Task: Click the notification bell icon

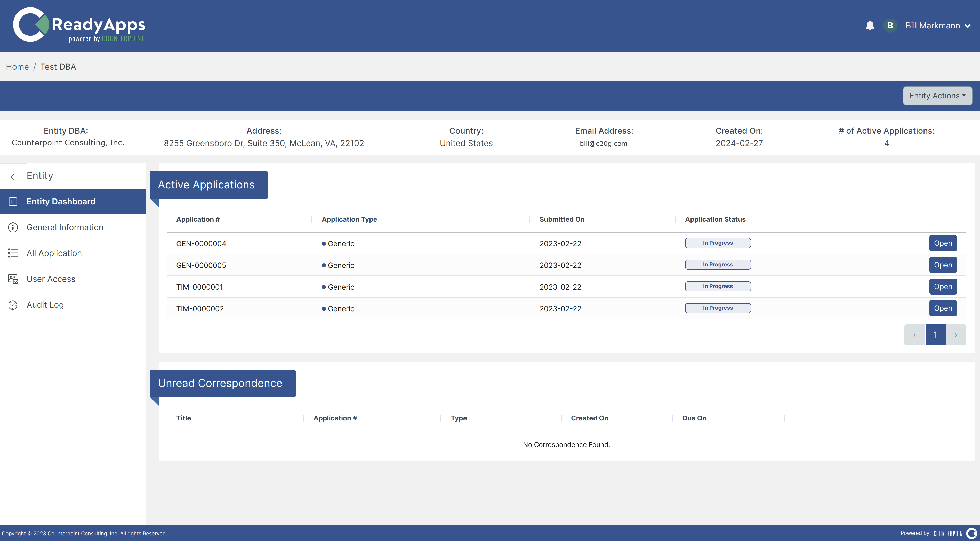Action: point(870,26)
